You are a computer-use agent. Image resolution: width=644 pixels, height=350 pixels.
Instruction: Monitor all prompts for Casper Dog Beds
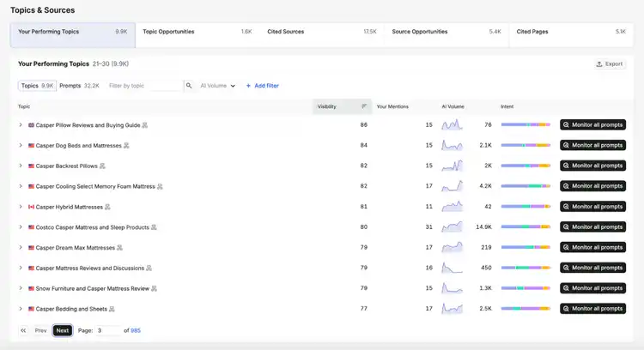pyautogui.click(x=592, y=145)
